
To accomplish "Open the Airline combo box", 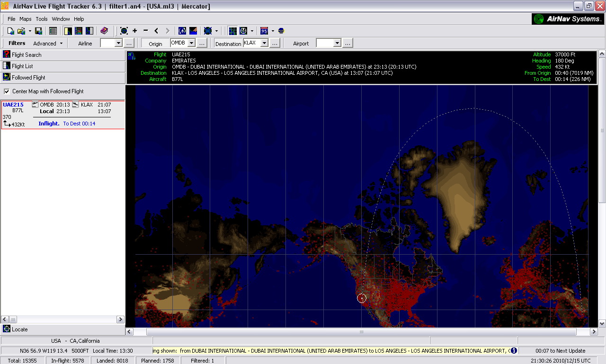I will 118,43.
